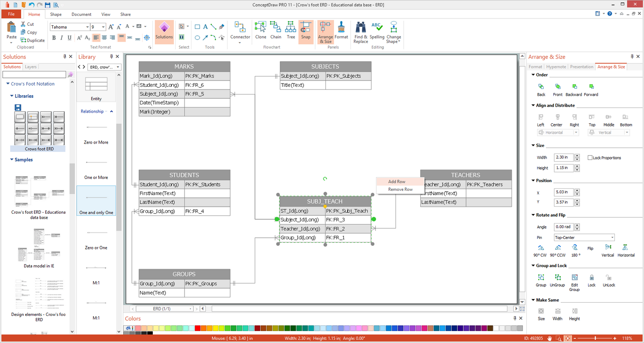The width and height of the screenshot is (644, 343).
Task: Make Same Size
Action: point(541,314)
